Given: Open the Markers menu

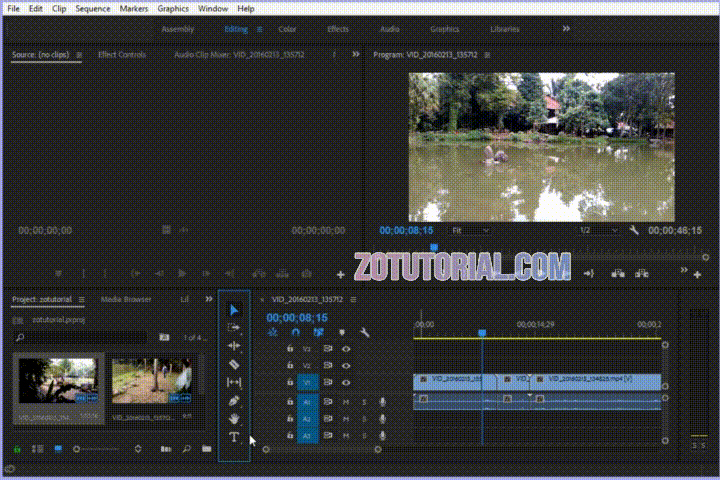Looking at the screenshot, I should [x=134, y=8].
